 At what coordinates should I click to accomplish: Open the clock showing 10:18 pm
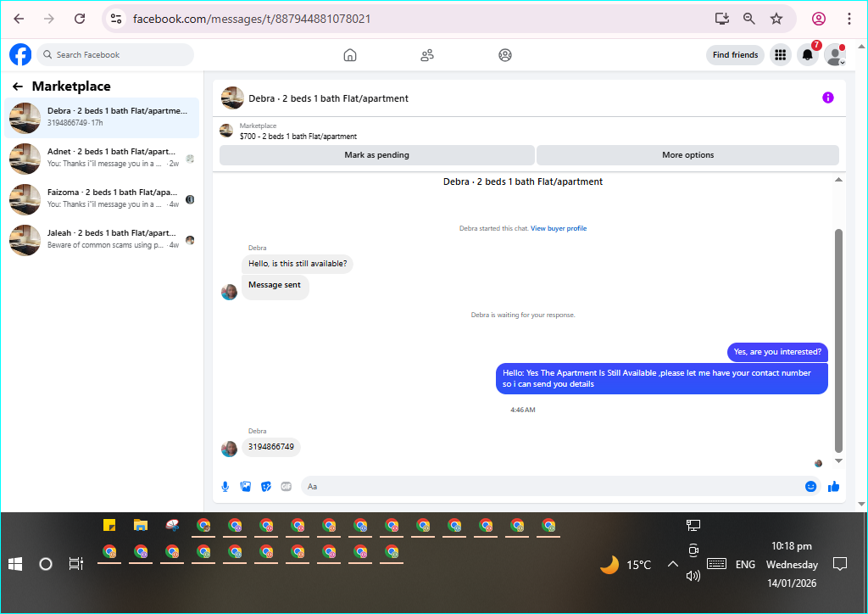(x=792, y=564)
